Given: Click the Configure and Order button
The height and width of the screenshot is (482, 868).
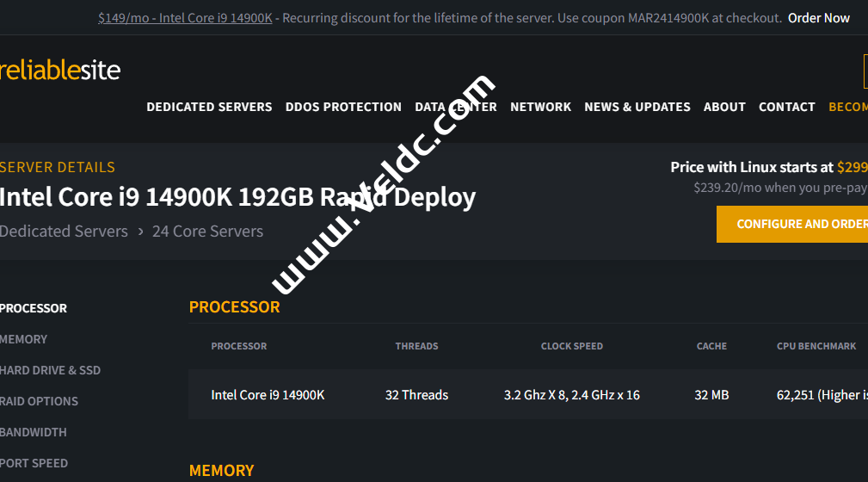Looking at the screenshot, I should point(792,225).
